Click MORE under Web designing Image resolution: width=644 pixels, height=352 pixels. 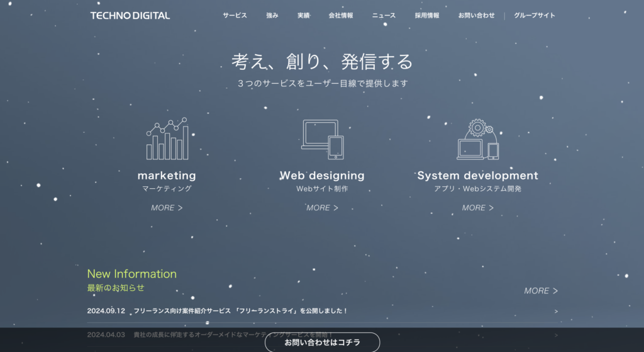pyautogui.click(x=322, y=208)
